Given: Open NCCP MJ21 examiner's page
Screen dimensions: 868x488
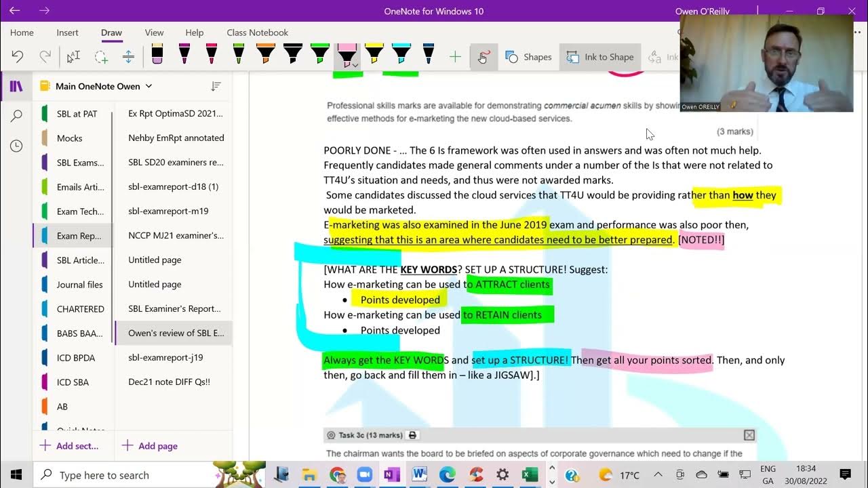Looking at the screenshot, I should click(x=174, y=236).
